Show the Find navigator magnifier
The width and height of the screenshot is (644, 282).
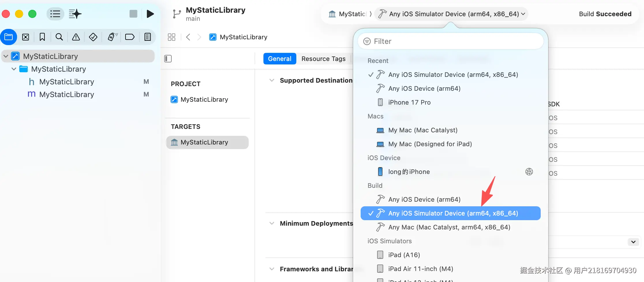tap(59, 37)
